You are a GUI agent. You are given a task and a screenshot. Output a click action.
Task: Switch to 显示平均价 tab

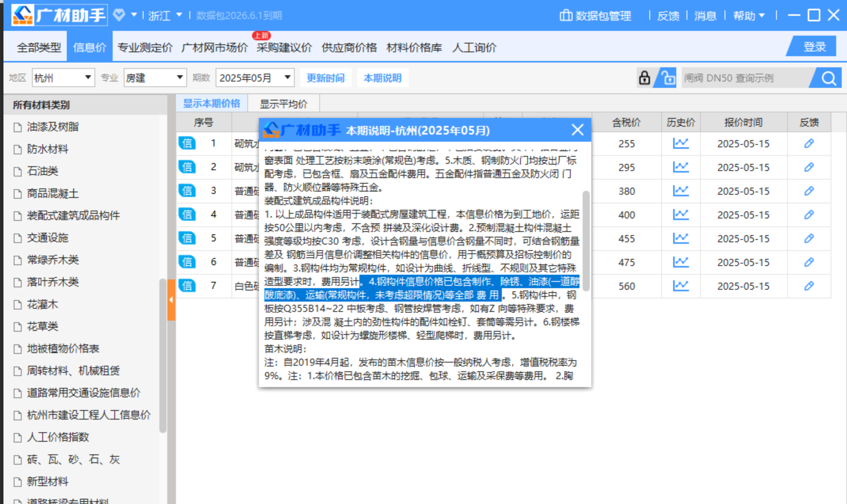pos(283,104)
